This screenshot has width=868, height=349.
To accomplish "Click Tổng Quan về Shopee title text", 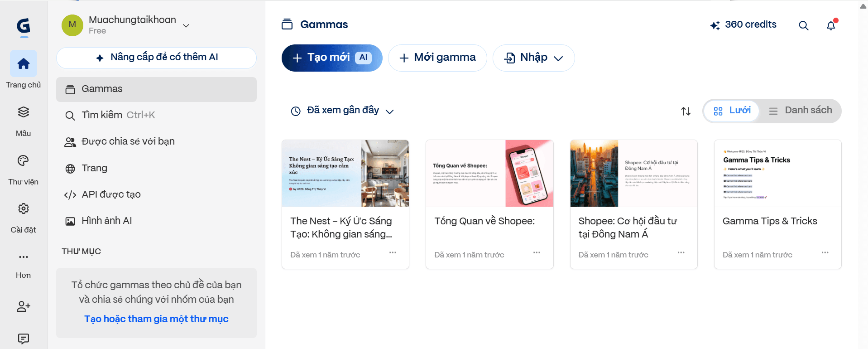I will tap(484, 221).
